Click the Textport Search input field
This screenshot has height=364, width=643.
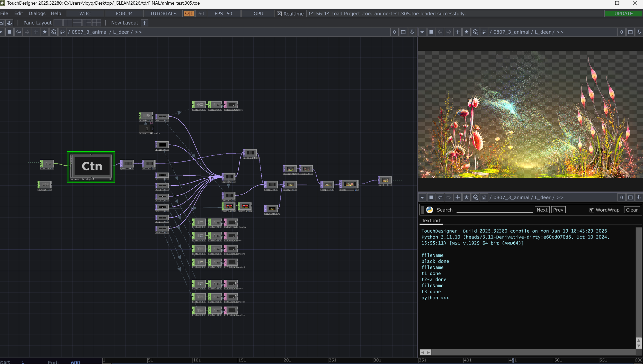(495, 210)
